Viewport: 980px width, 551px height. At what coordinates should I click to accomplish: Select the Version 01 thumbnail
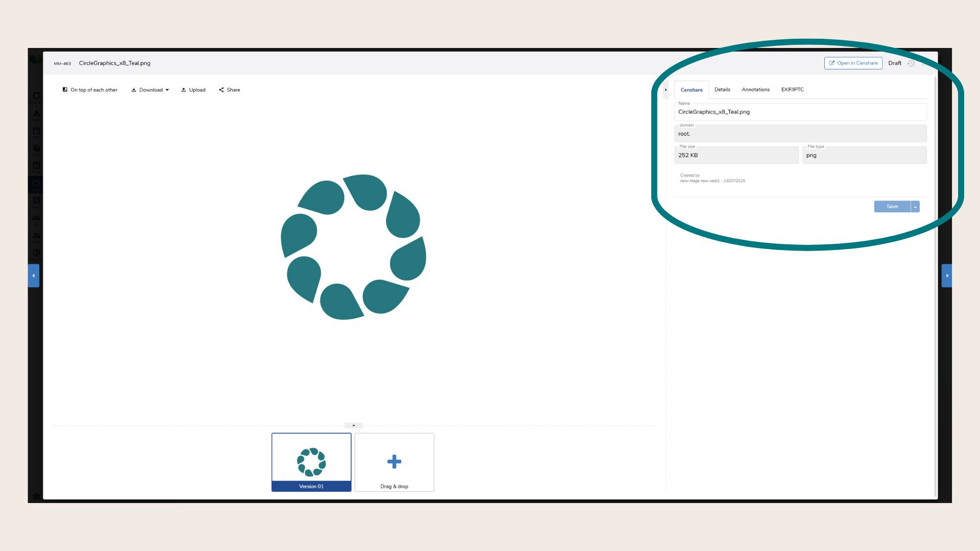pos(311,462)
